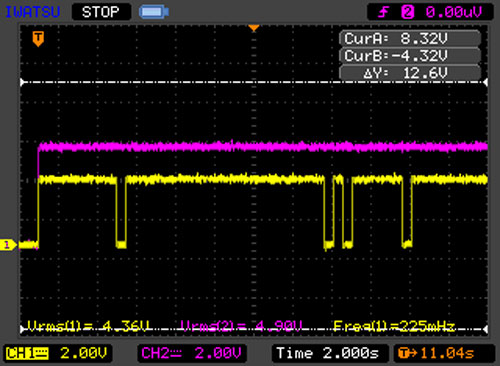Toggle the STOP run state indicator
Viewport: 500px width, 366px height.
(101, 12)
